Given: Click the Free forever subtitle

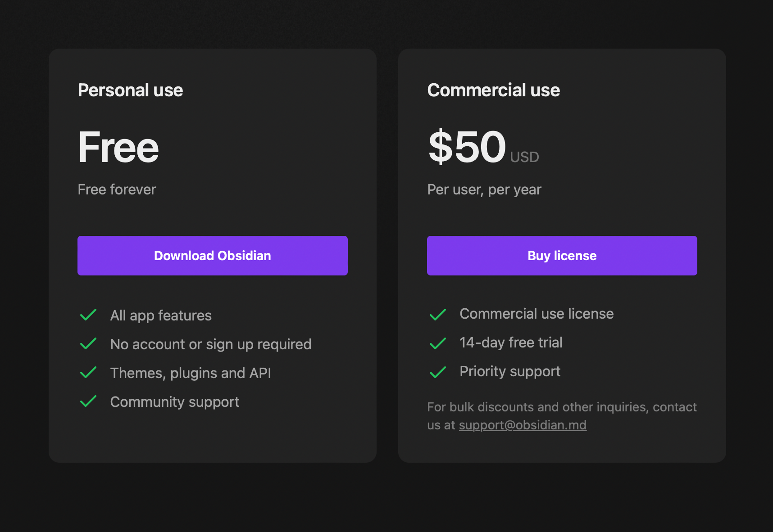Looking at the screenshot, I should click(117, 189).
